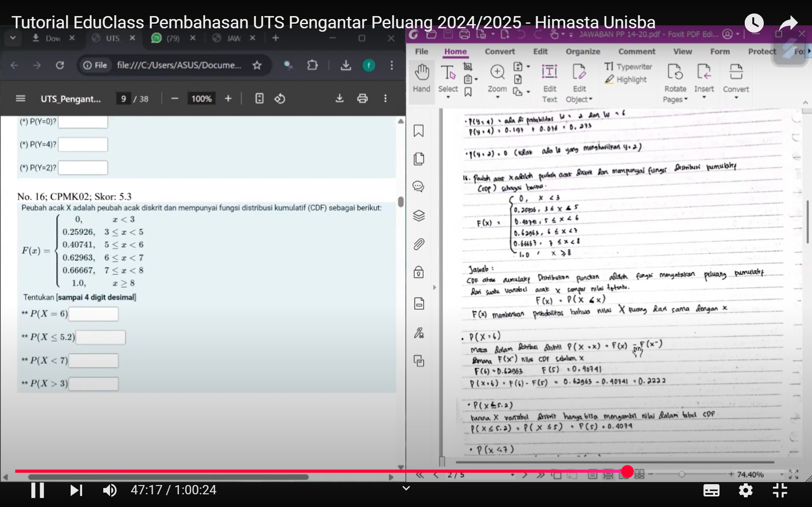Zoom in on Chrome PDF viewer
Viewport: 812px width, 507px height.
click(x=228, y=99)
